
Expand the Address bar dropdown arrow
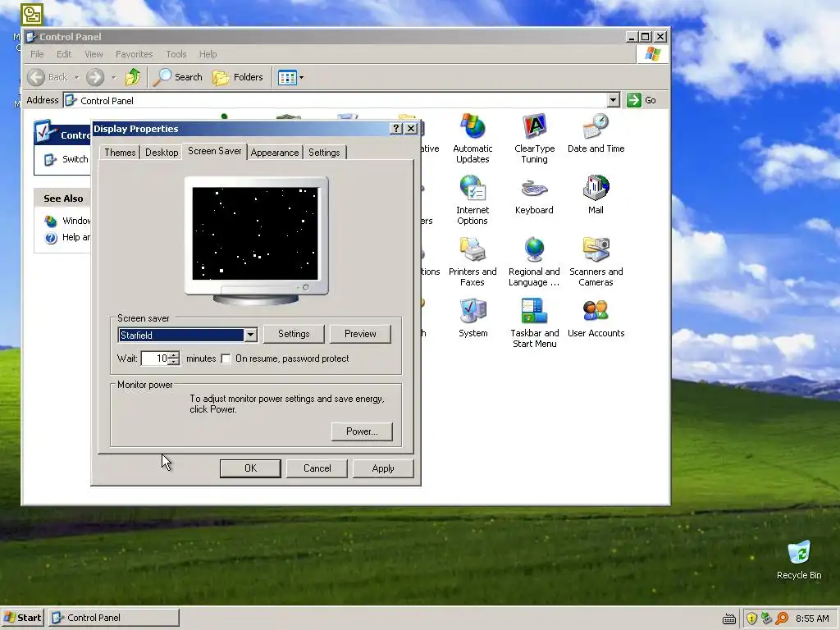[x=614, y=100]
